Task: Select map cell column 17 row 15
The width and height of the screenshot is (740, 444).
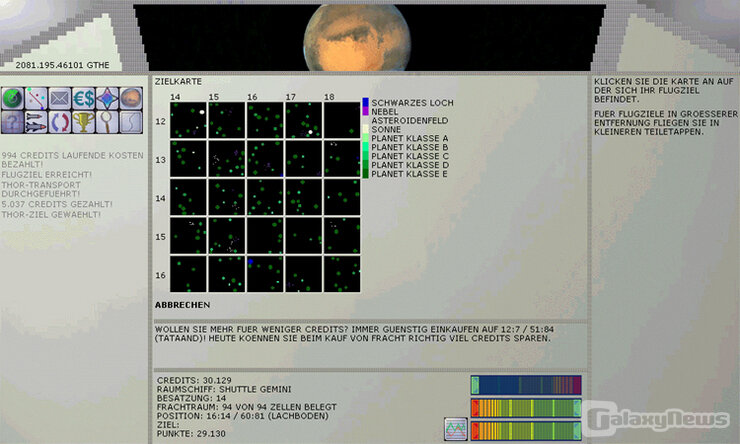Action: (303, 235)
